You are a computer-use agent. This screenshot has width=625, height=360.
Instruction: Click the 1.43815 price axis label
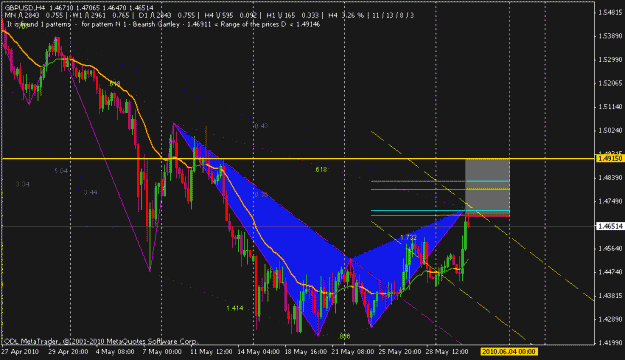pyautogui.click(x=610, y=295)
